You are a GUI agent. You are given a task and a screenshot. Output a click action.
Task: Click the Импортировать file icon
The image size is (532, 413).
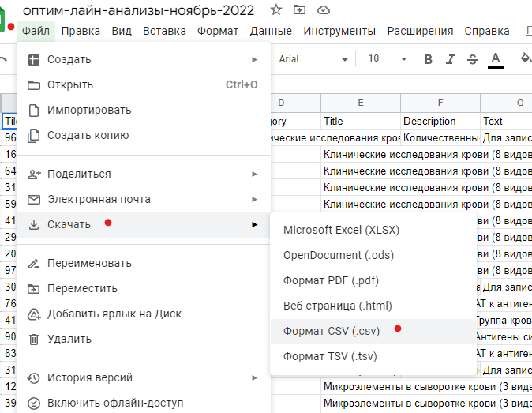tap(34, 111)
